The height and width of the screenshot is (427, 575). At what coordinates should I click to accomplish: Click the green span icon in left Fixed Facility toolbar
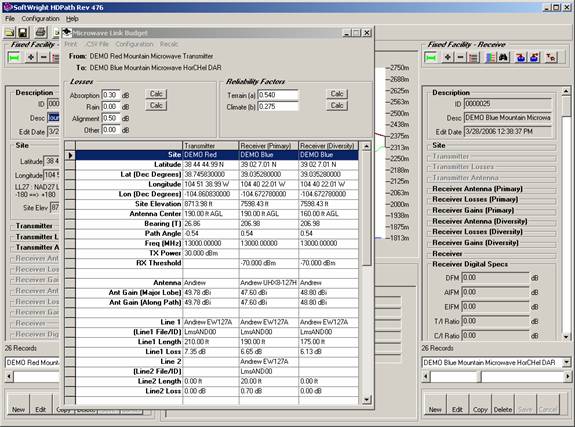tap(14, 57)
